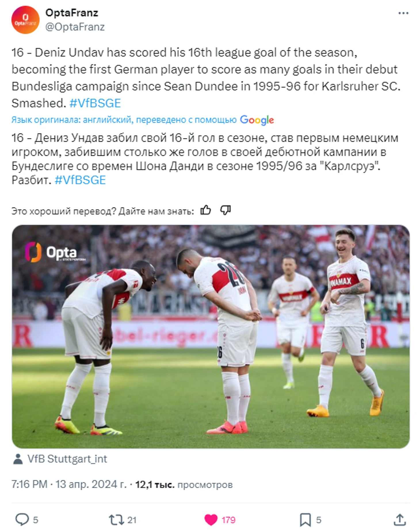420x532 pixels.
Task: Open the #VfBSGE hashtag in translated text
Action: point(80,180)
